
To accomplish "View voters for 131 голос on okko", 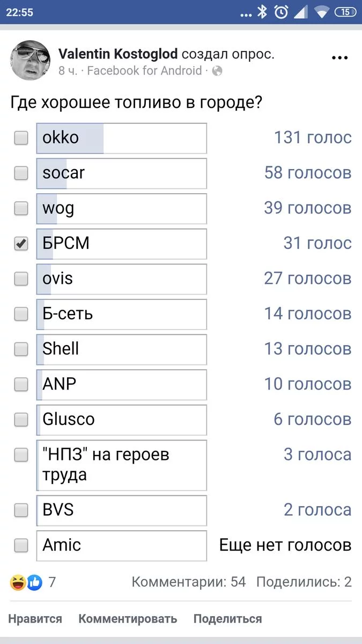I will pos(313,138).
